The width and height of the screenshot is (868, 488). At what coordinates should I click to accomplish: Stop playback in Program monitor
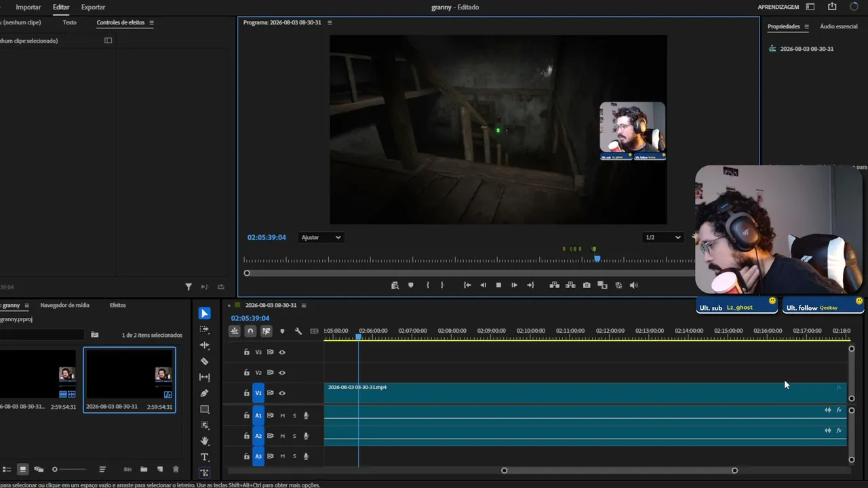coord(498,285)
